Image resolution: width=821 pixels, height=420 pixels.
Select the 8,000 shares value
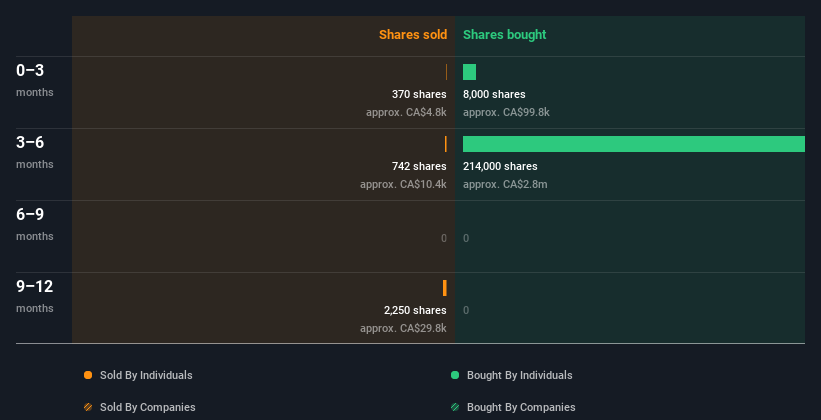point(494,94)
